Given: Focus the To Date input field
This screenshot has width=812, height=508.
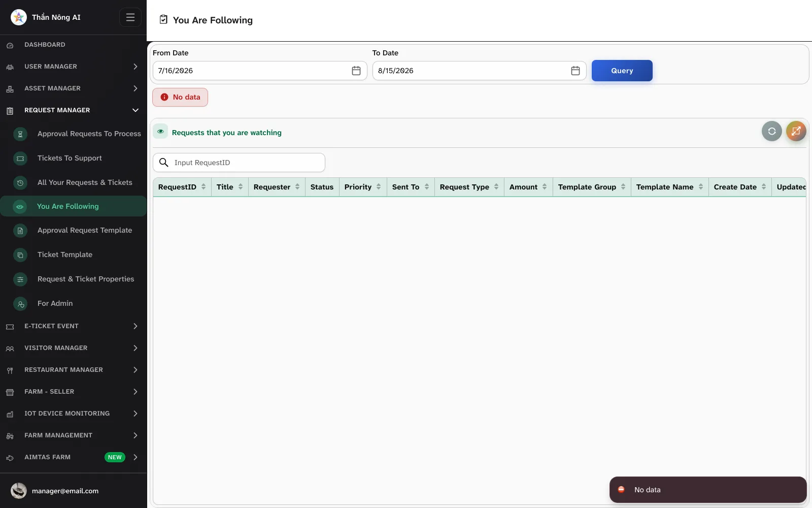Looking at the screenshot, I should pyautogui.click(x=479, y=71).
